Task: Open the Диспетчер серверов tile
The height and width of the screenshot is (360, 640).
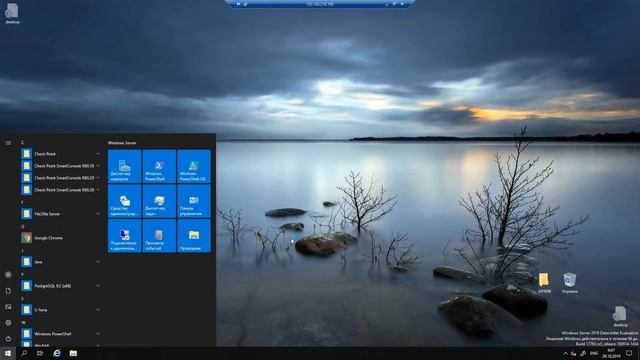Action: click(x=124, y=166)
